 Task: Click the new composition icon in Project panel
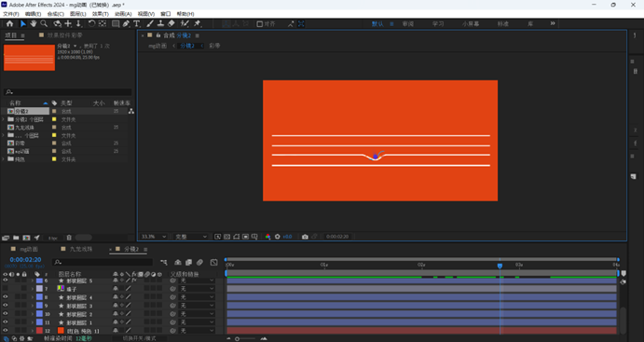click(x=26, y=238)
